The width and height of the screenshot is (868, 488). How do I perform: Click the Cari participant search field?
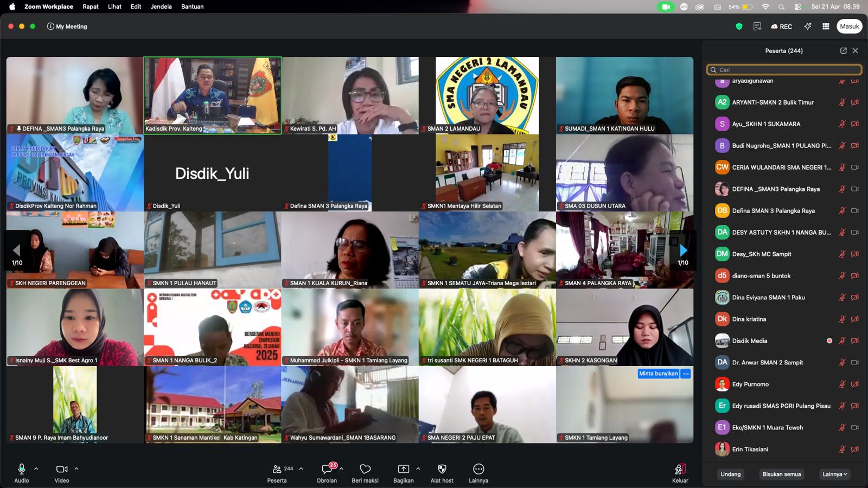pos(784,69)
